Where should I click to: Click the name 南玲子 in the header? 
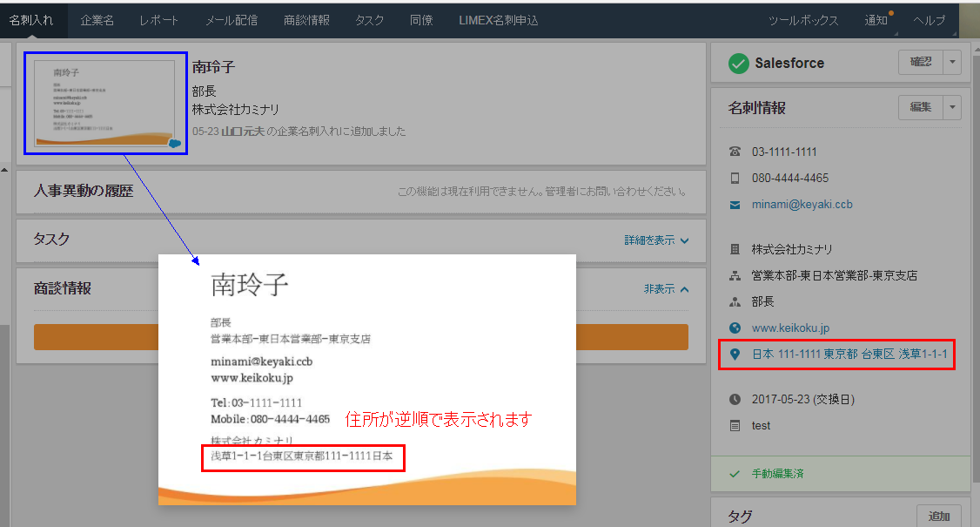(x=213, y=67)
